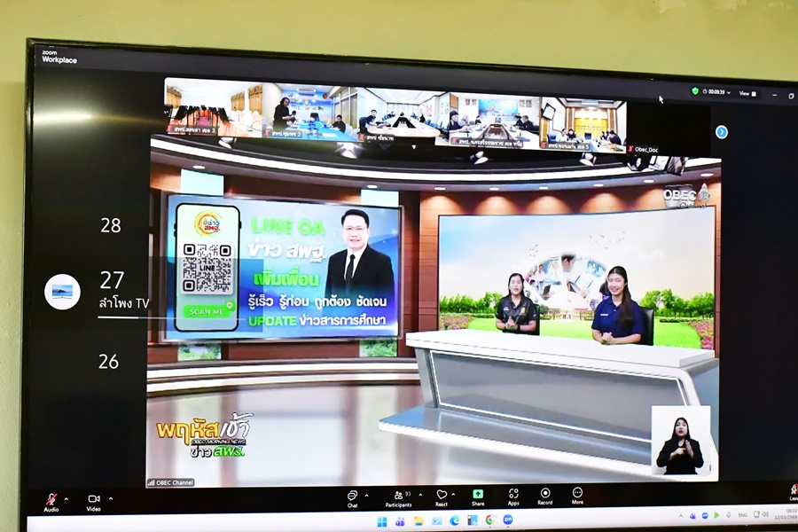Click the Windows Start button in the taskbar
Viewport: 798px width, 532px height.
(x=382, y=520)
